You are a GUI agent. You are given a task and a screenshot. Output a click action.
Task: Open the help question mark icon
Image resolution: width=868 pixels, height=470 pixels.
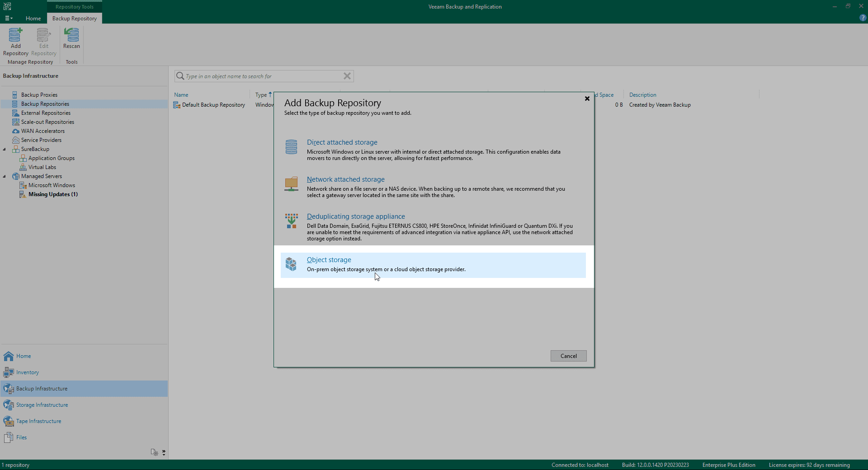point(863,18)
